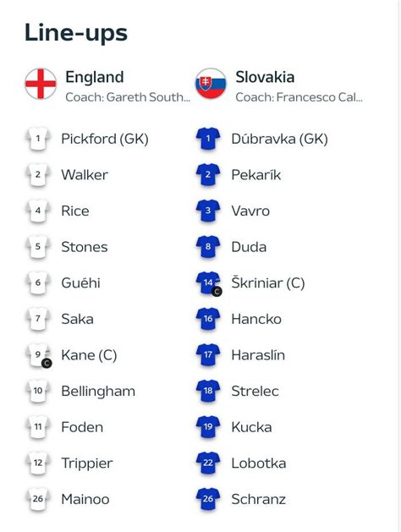
Task: Click Škriniar's number 14 captain shirt icon
Action: click(x=209, y=283)
